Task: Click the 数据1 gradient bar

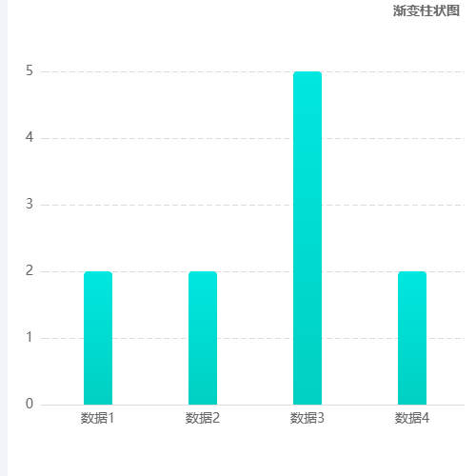Action: tap(98, 338)
